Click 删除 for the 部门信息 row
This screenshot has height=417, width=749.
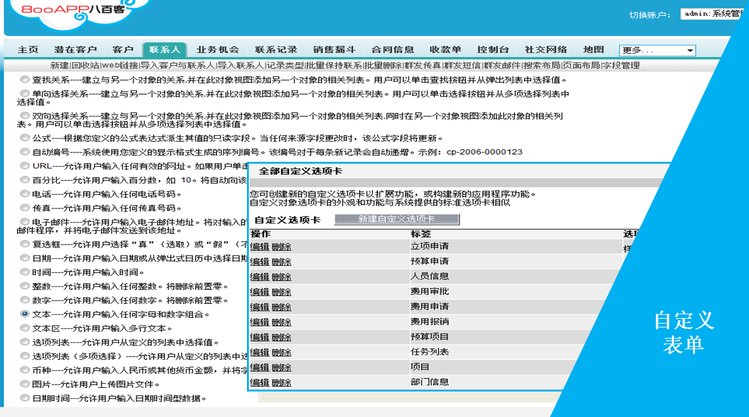point(281,383)
